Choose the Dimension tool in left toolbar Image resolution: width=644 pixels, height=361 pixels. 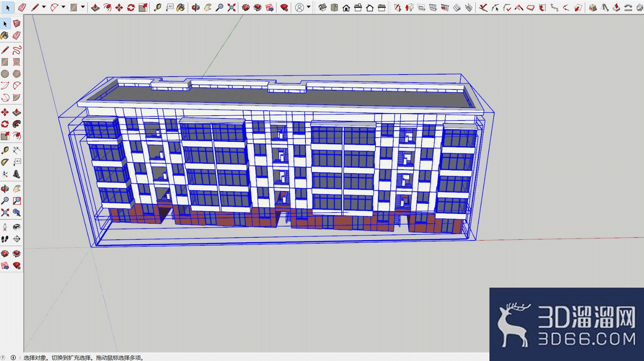(x=17, y=150)
